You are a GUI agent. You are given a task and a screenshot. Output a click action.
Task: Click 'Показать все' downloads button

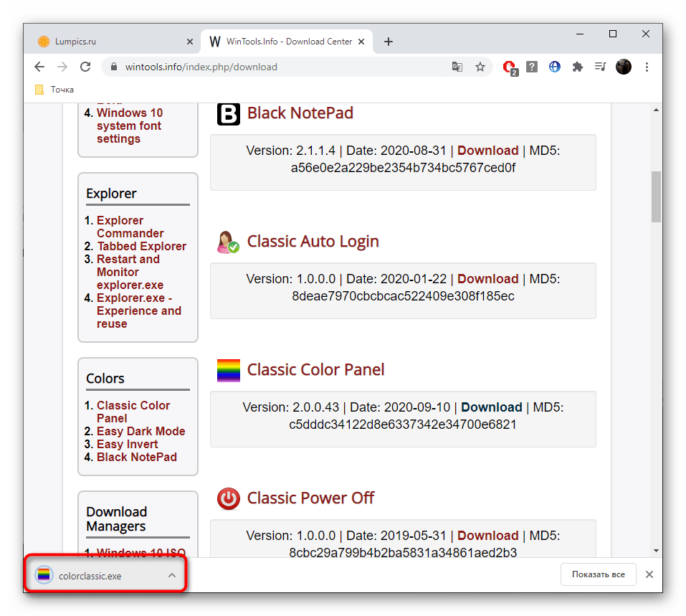[598, 574]
